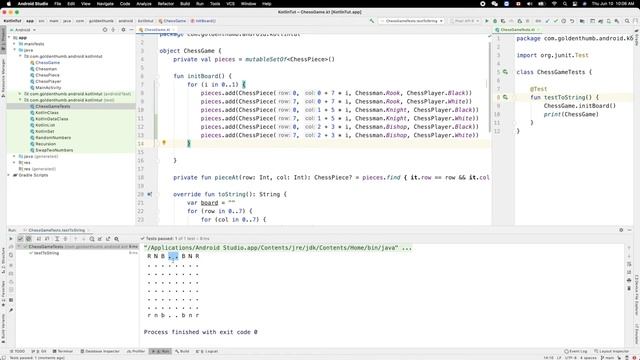Open the Terminal tool window
640x360 pixels.
pos(63,351)
